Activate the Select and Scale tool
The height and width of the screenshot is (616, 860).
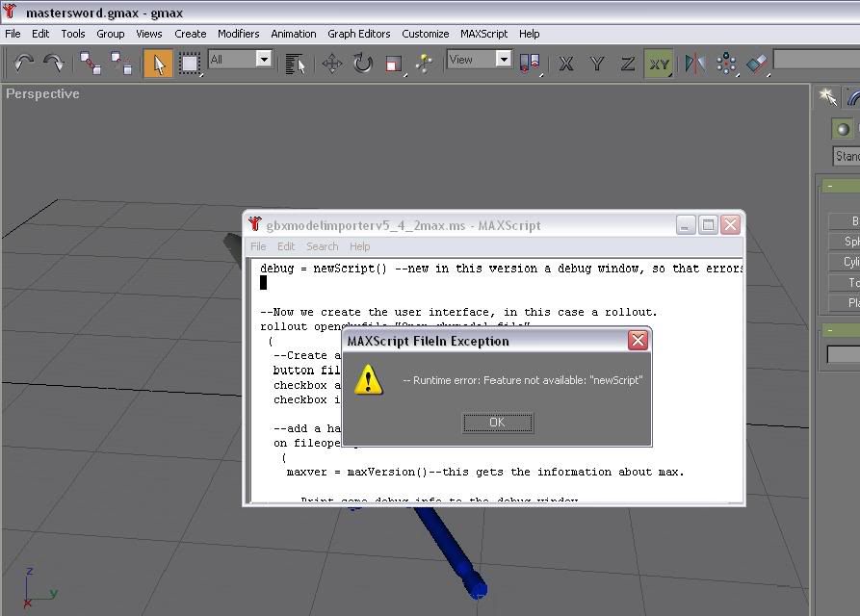pyautogui.click(x=394, y=64)
